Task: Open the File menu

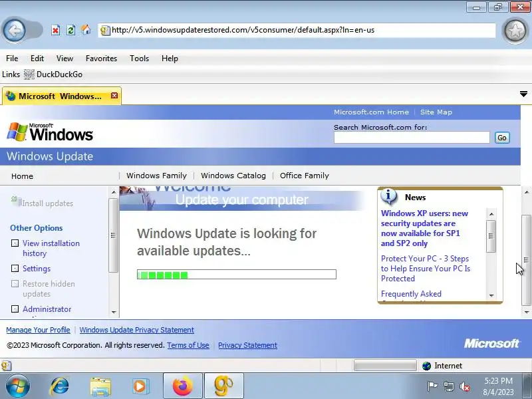Action: 12,59
